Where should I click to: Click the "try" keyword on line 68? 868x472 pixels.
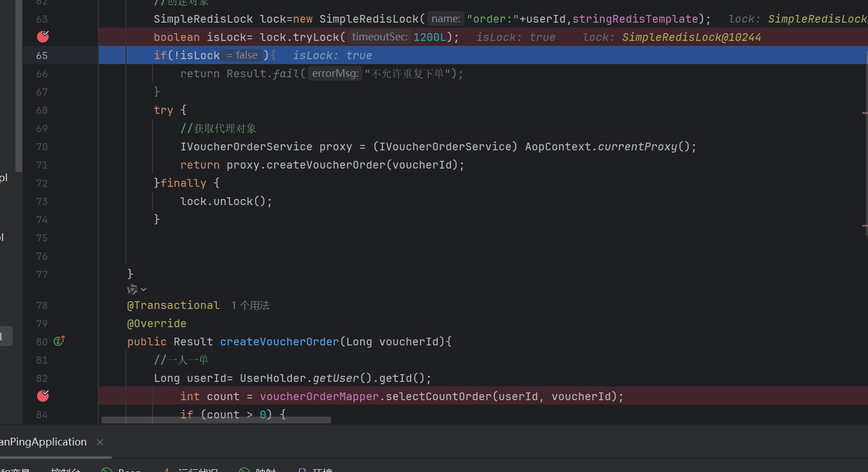[x=164, y=110]
